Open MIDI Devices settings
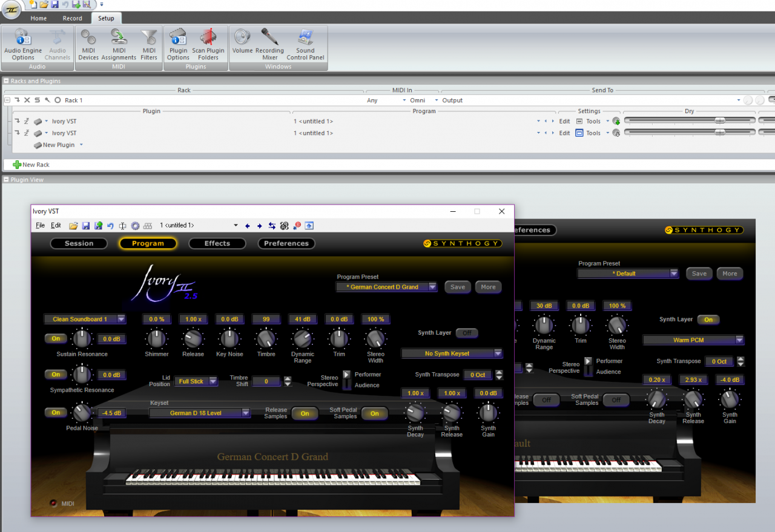Screen dimensions: 775x532 (88, 45)
